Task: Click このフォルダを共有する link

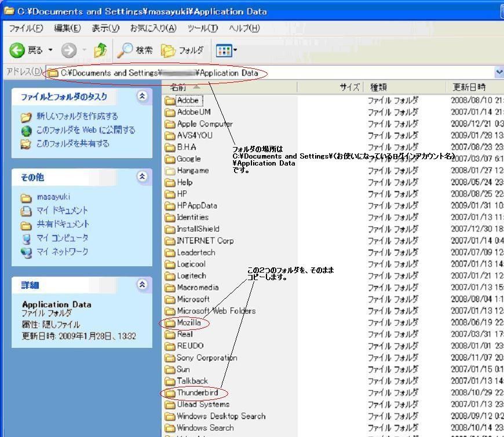Action: click(x=72, y=144)
